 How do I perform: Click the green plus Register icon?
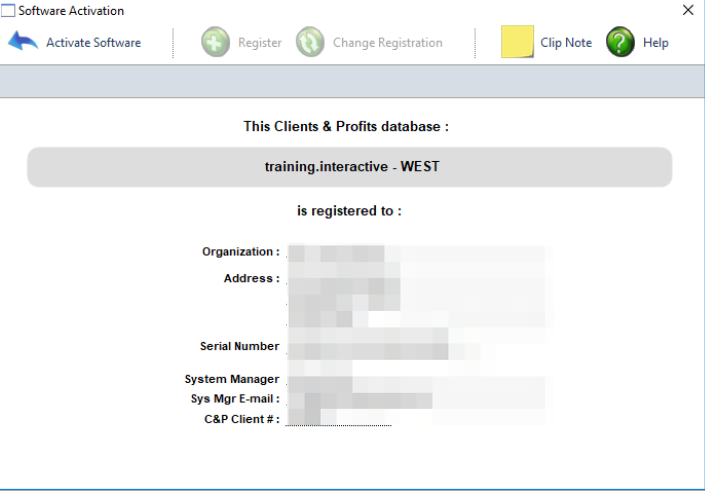pyautogui.click(x=215, y=43)
